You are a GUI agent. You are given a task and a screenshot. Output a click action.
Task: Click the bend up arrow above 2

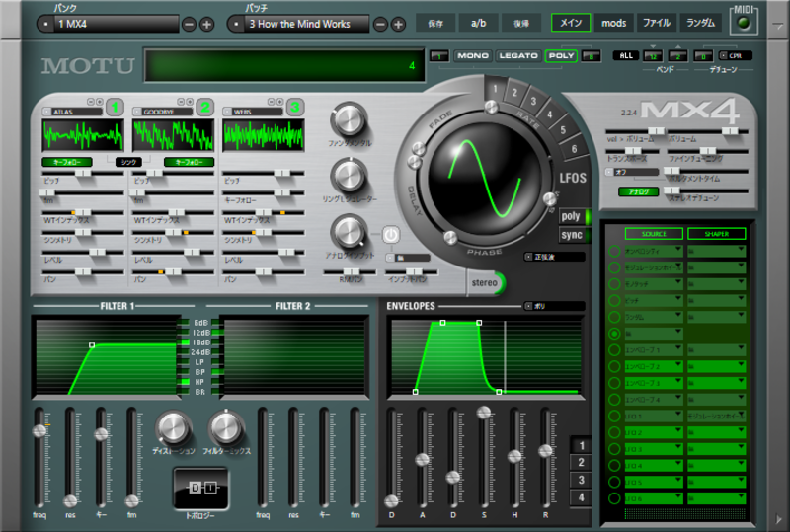point(678,46)
